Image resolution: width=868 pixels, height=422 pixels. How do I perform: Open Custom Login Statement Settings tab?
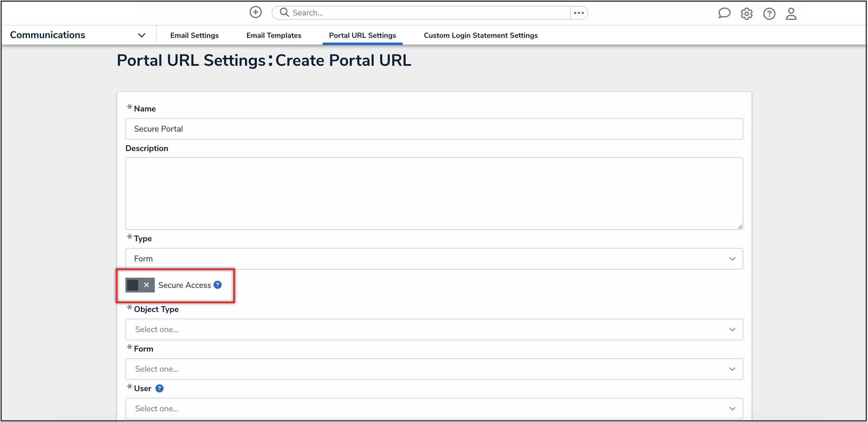click(x=481, y=36)
